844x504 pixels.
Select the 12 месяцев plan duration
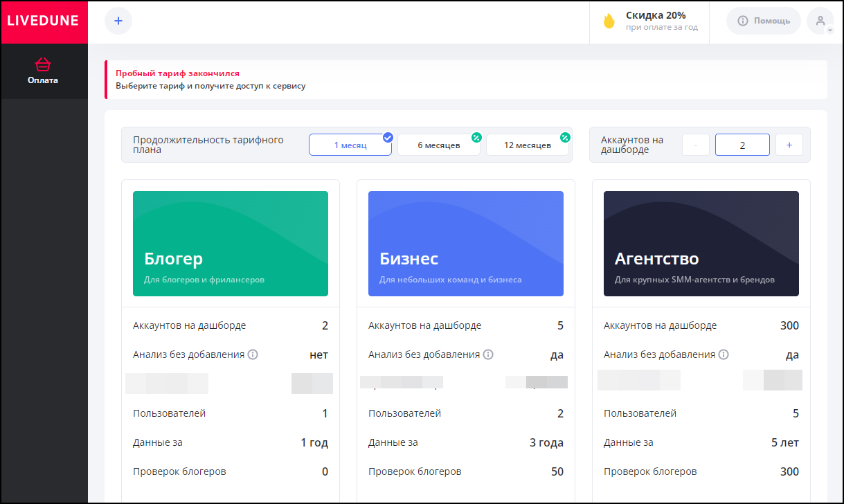pyautogui.click(x=528, y=145)
